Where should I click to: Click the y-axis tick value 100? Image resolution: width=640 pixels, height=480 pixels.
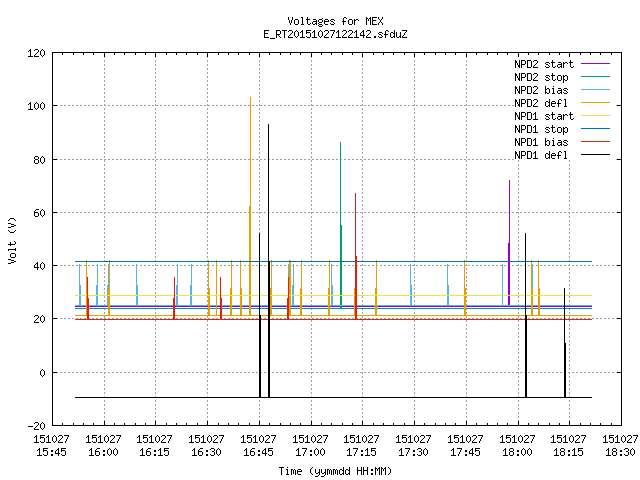36,106
